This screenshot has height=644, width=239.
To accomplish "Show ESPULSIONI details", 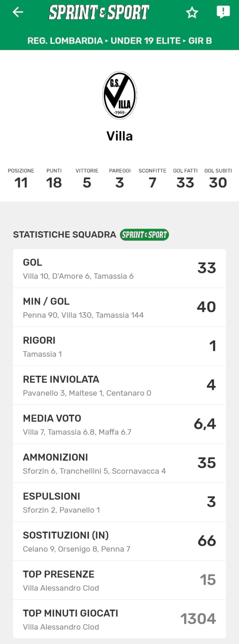I will click(119, 502).
